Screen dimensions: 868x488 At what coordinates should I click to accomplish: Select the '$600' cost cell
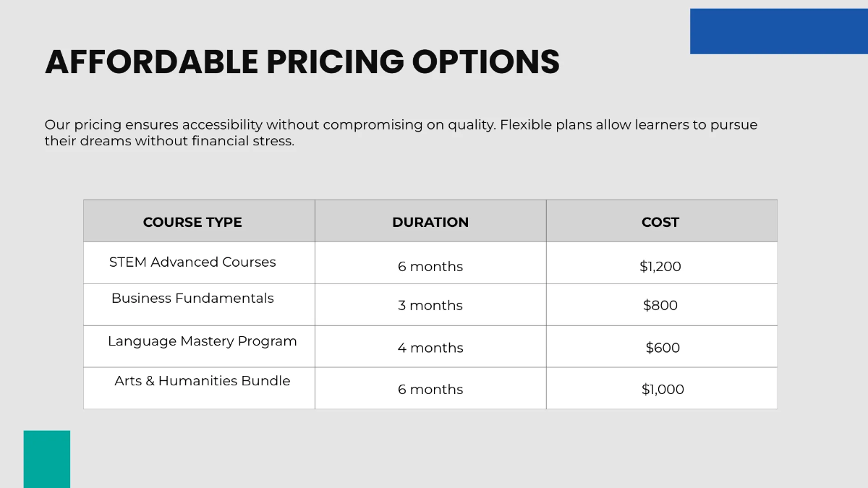(663, 348)
